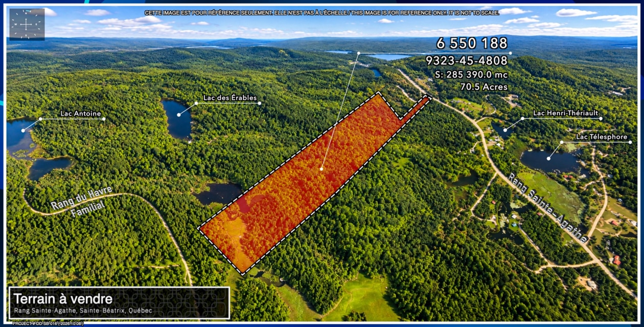644x327 pixels.
Task: Select the "Lac Télesphore" label
Action: pos(602,137)
